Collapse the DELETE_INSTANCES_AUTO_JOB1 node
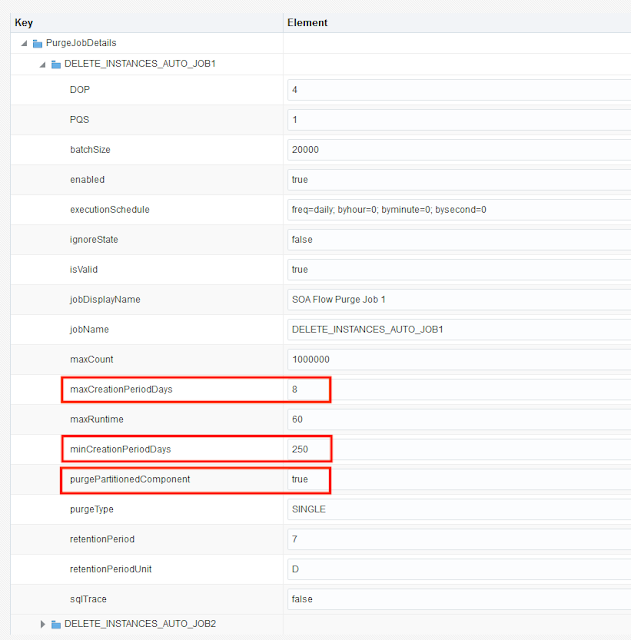This screenshot has width=631, height=640. click(42, 64)
